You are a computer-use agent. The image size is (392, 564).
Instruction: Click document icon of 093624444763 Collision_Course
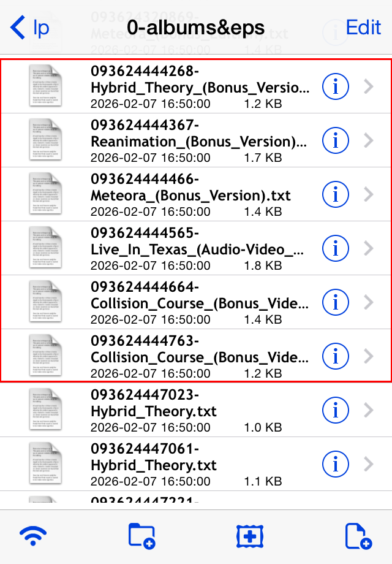[x=45, y=356]
